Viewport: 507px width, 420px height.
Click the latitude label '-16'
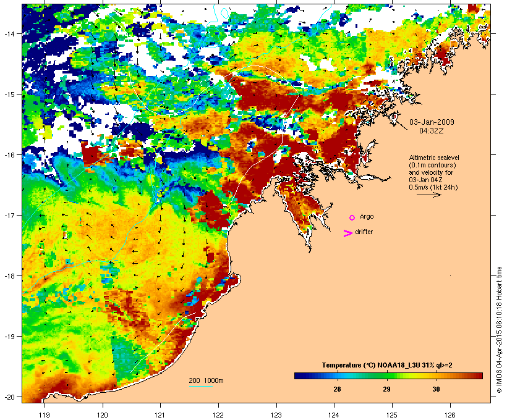point(8,155)
